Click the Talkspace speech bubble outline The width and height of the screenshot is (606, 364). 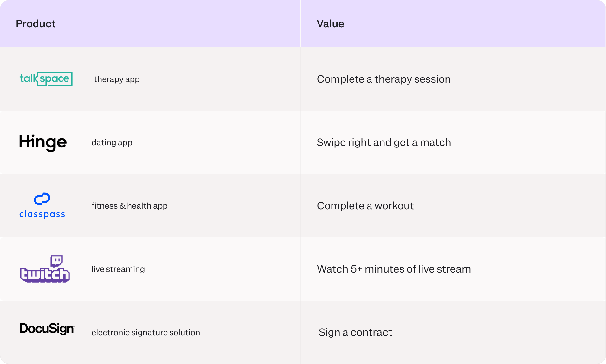coord(55,79)
